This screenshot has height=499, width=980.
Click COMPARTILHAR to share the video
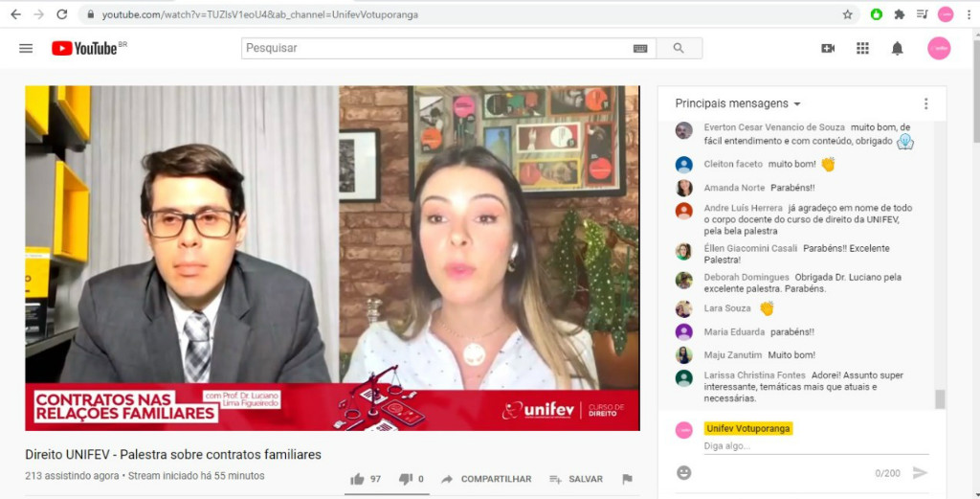tap(486, 479)
